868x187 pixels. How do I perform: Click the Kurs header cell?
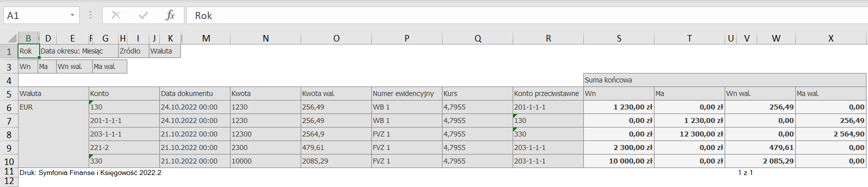[478, 93]
